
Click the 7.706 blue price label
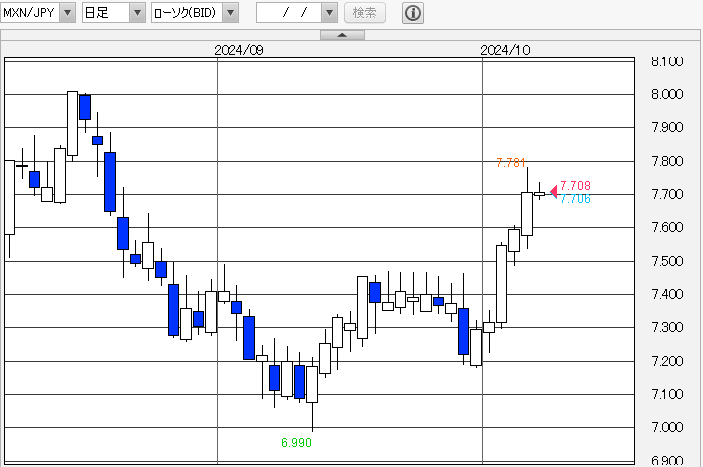tap(575, 199)
